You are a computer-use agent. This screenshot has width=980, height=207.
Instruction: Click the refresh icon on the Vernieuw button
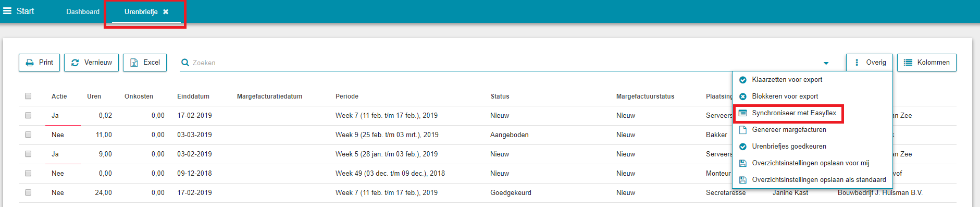click(x=75, y=63)
